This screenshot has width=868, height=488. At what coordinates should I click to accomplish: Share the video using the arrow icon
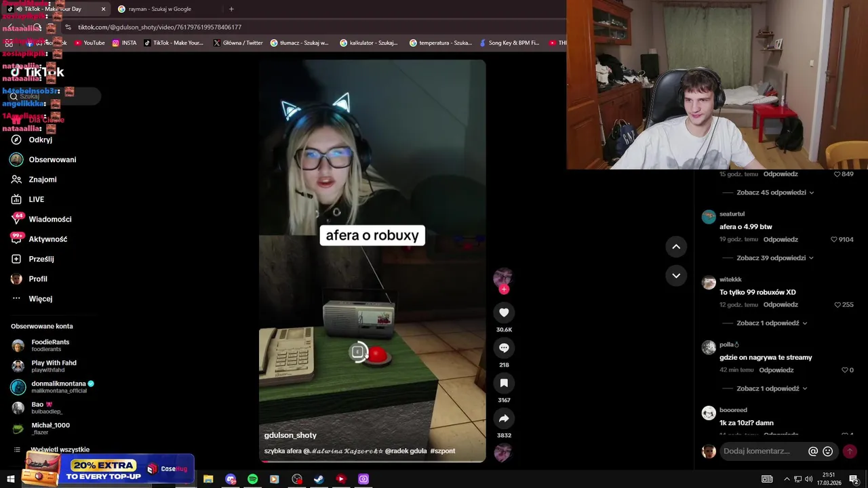(x=504, y=418)
